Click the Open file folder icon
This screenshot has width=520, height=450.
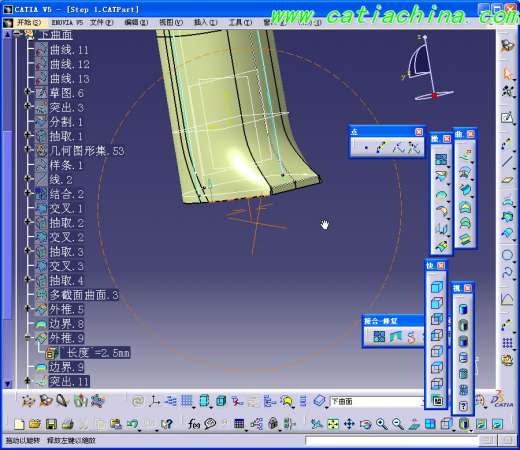click(x=35, y=424)
